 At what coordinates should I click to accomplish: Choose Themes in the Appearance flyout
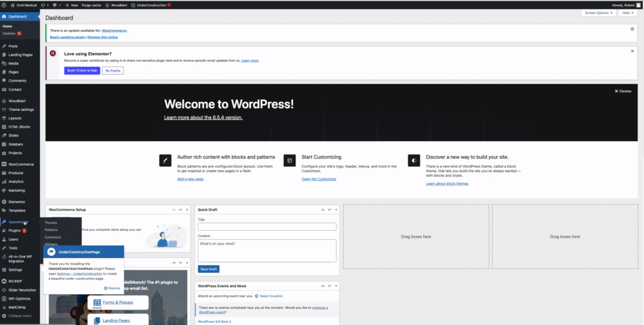51,222
